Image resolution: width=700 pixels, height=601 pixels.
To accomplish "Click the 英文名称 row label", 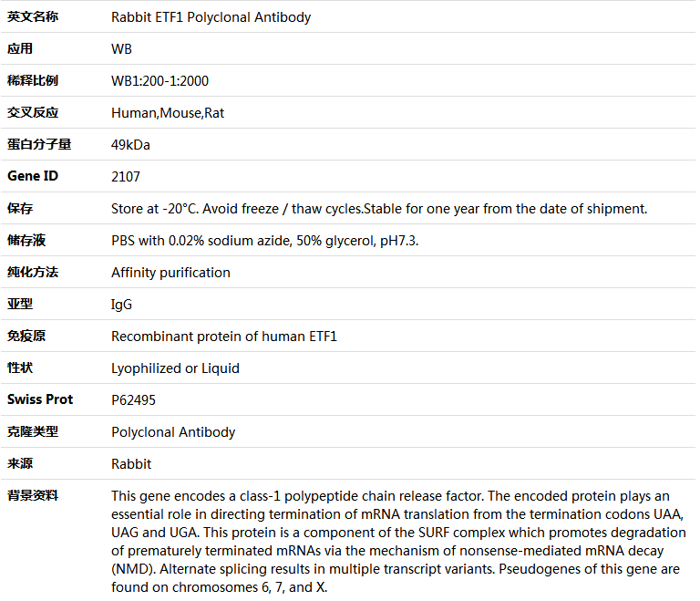I will click(33, 17).
